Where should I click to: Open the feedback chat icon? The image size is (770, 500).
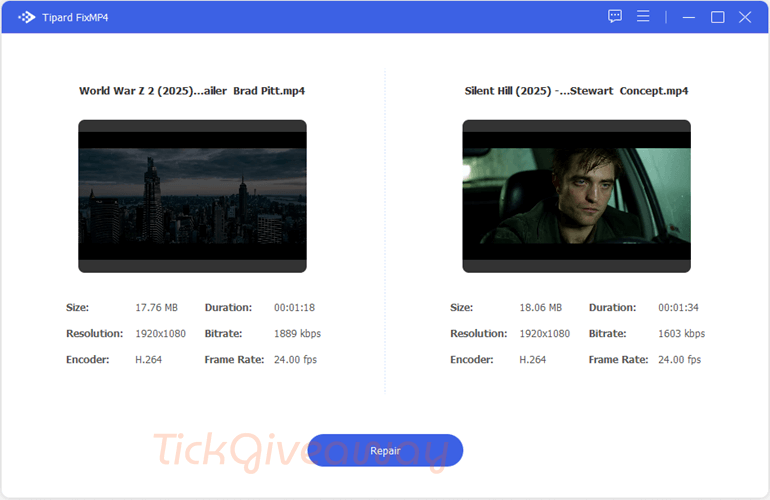click(615, 17)
